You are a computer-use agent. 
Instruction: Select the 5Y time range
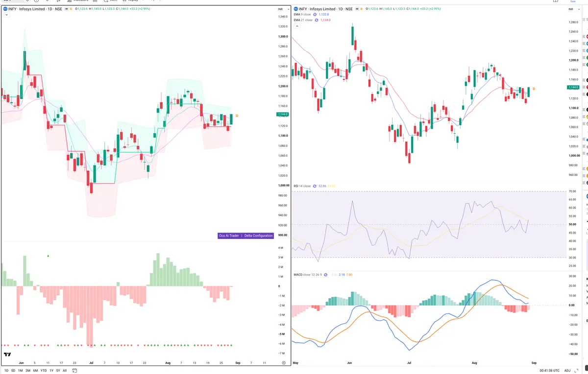(x=58, y=371)
